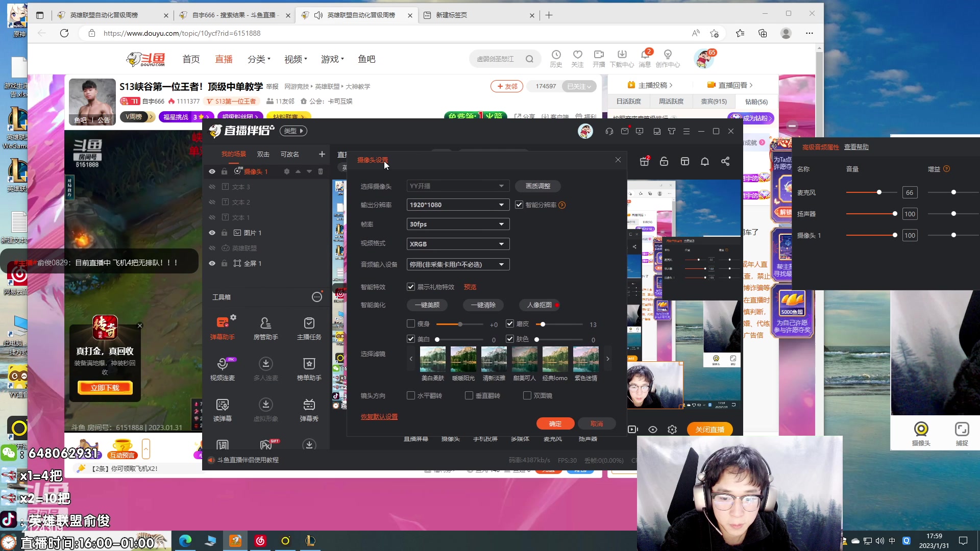Click the share icon above preview
This screenshot has width=980, height=551.
click(x=725, y=161)
